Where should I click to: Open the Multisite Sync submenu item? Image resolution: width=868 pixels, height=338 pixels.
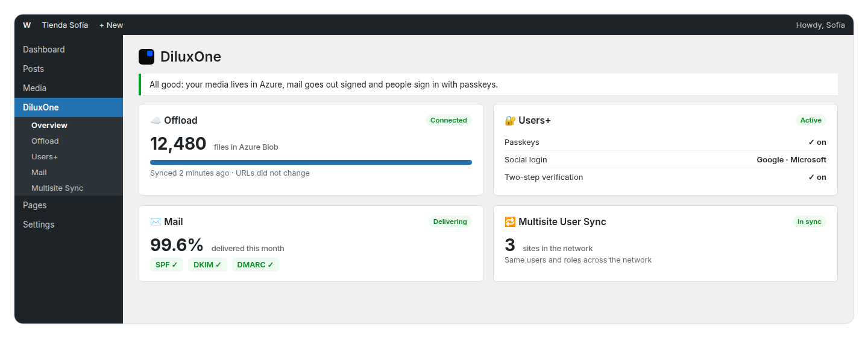[69, 188]
